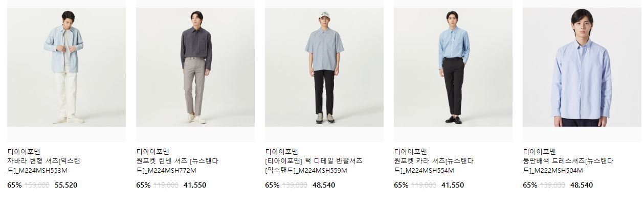This screenshot has width=644, height=209.
Task: Click the 48,540 price of the 드레스셔츠
Action: point(582,185)
